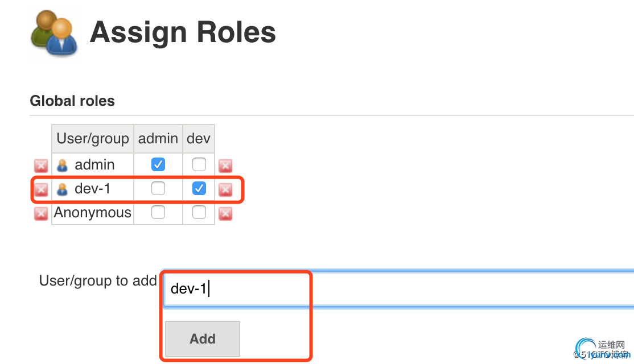Delete dev-1 row using left red X
Image resolution: width=634 pixels, height=364 pixels.
[41, 189]
